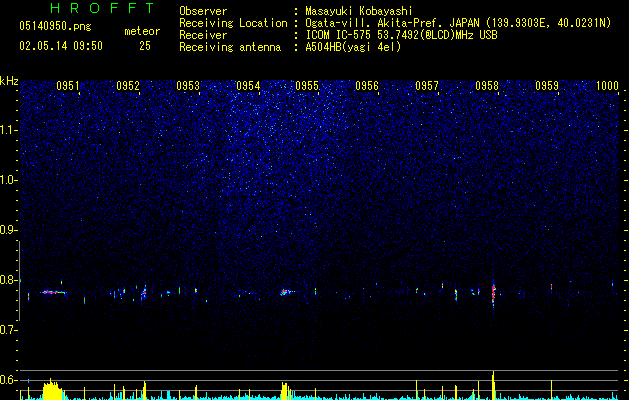Select the Ogata-vill. Akita-Pref. JAPAN coordinates text
This screenshot has width=629, height=400.
coord(458,23)
